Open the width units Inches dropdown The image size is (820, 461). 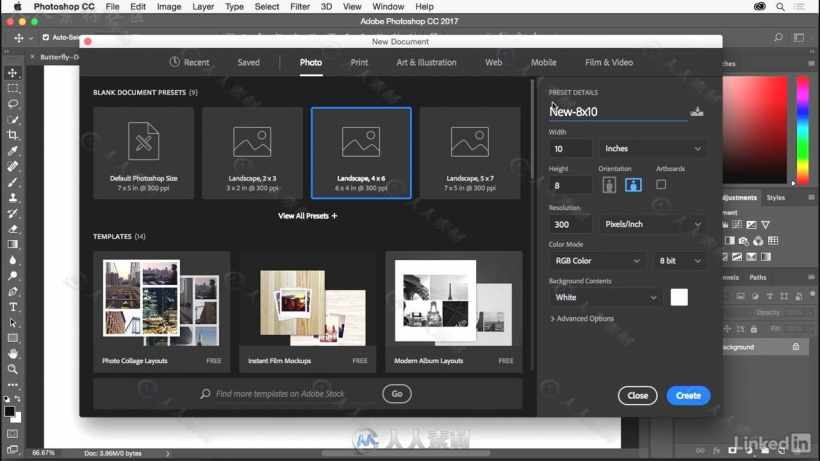[652, 148]
